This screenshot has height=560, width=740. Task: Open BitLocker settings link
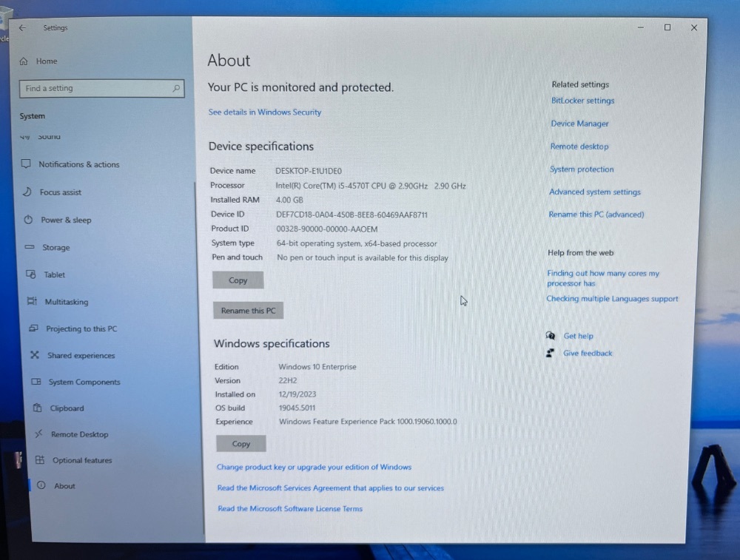click(582, 101)
